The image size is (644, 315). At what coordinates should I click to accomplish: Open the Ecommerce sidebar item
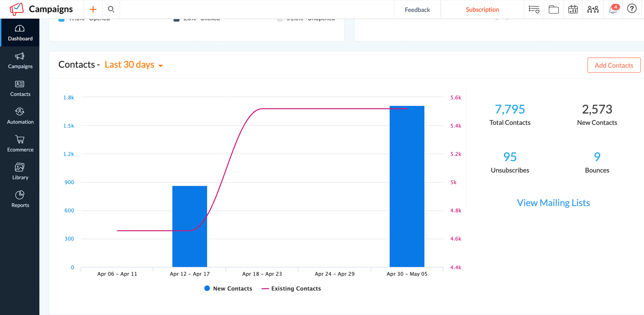(x=20, y=144)
